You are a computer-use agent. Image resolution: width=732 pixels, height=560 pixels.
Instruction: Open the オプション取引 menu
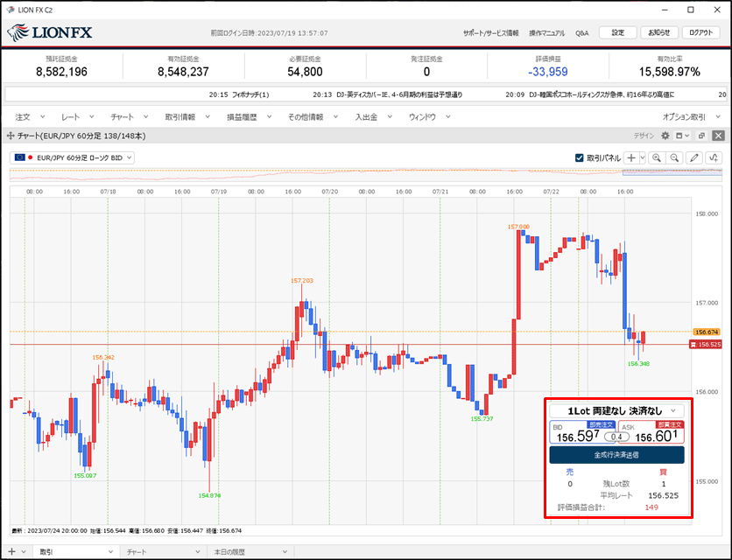(692, 116)
